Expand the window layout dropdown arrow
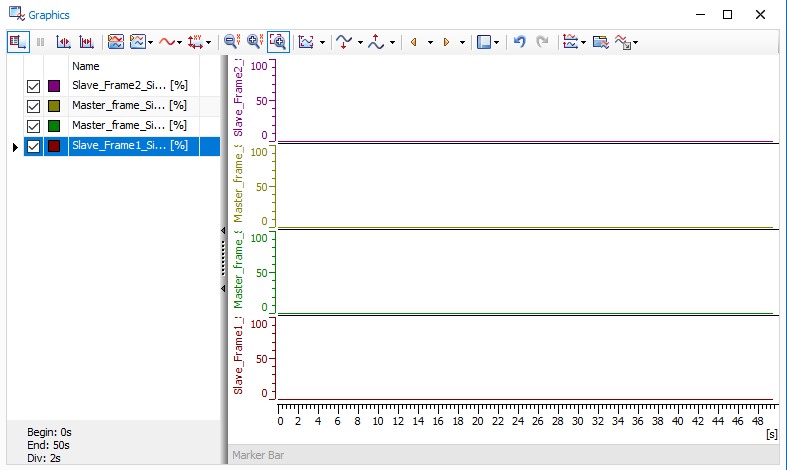 point(497,43)
